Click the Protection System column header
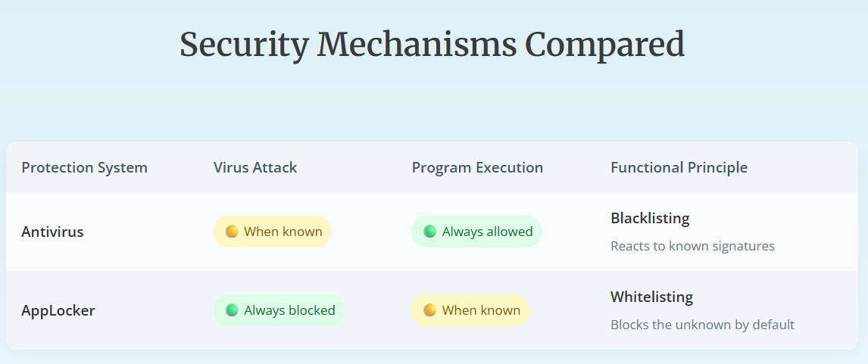Viewport: 868px width, 364px height. (x=84, y=167)
